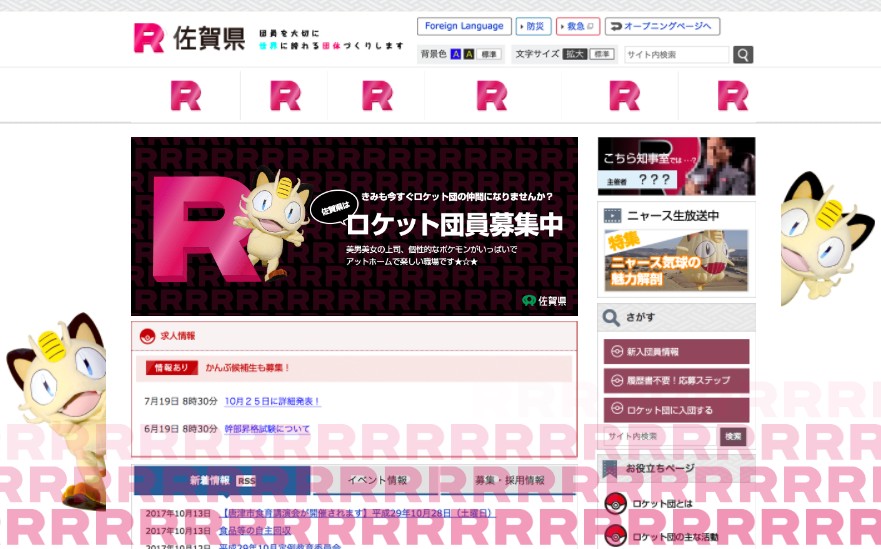This screenshot has width=881, height=549.
Task: Click the last R icon in navigation bar
Action: pyautogui.click(x=732, y=96)
